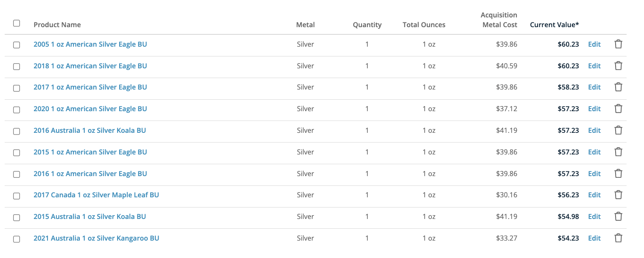Delete the 2005 American Silver Eagle row
Viewport: 644px width, 258px height.
coord(618,44)
